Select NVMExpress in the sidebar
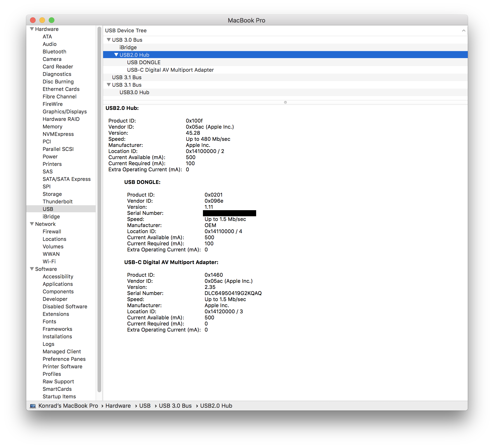 58,134
